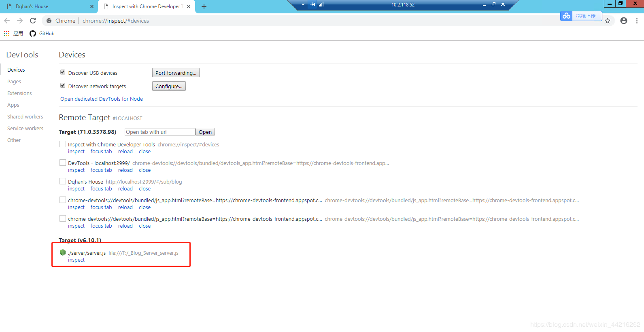Screen dimensions: 644x332
Task: Reload the second chrome-devtools js_app target
Action: 125,226
